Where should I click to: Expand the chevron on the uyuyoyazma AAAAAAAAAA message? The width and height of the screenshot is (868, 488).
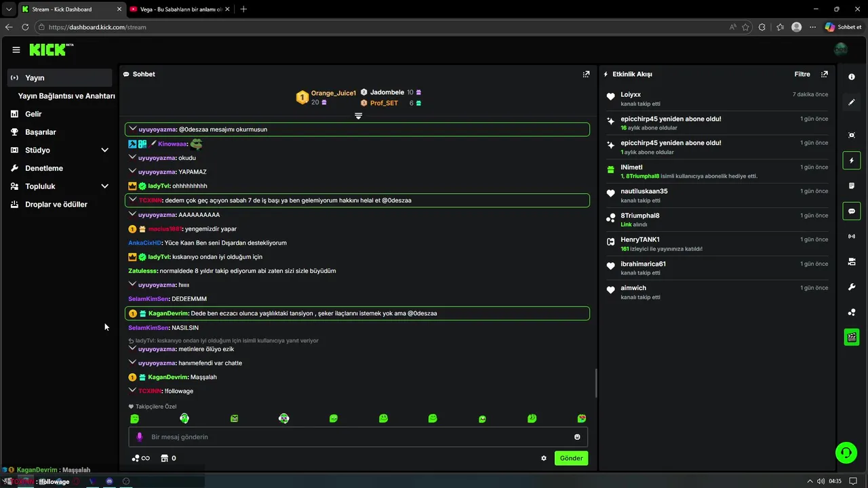(132, 214)
